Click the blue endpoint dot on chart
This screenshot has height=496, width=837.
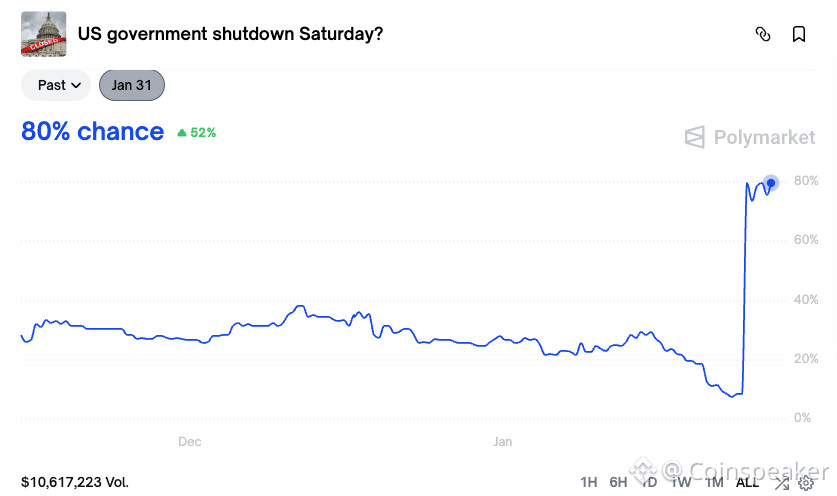point(771,183)
